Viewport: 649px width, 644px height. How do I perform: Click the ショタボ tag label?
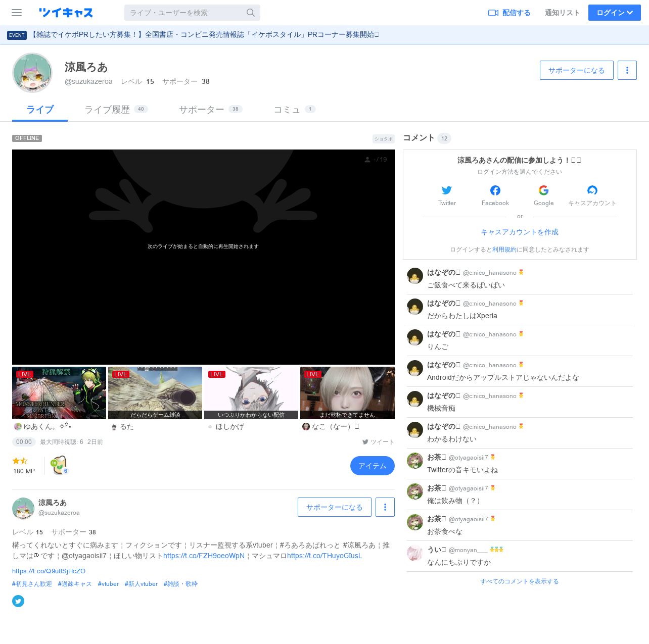[x=384, y=139]
